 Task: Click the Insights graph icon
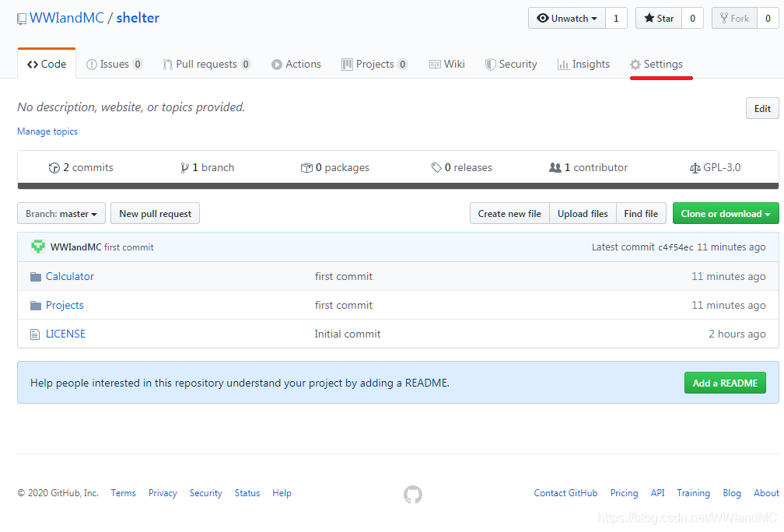[563, 65]
